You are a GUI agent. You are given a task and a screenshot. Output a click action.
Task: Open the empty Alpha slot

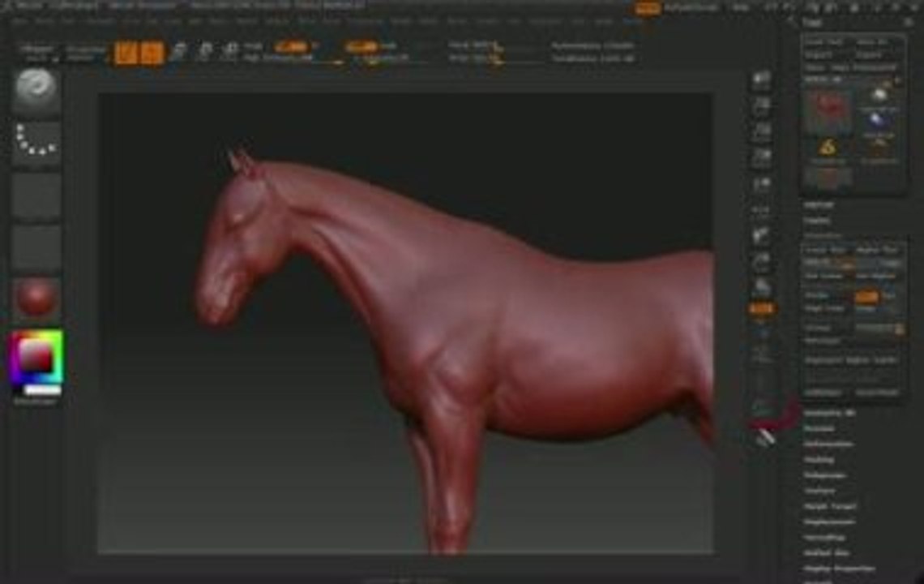click(36, 195)
